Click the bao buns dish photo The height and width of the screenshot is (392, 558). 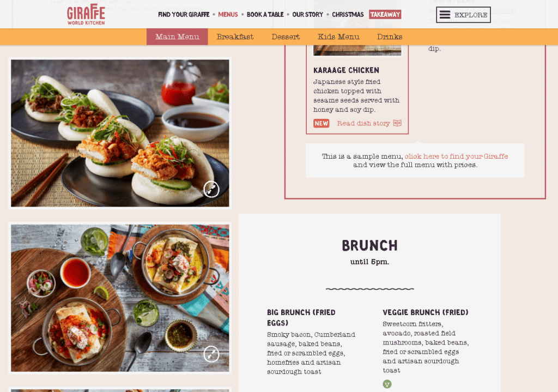coord(120,133)
